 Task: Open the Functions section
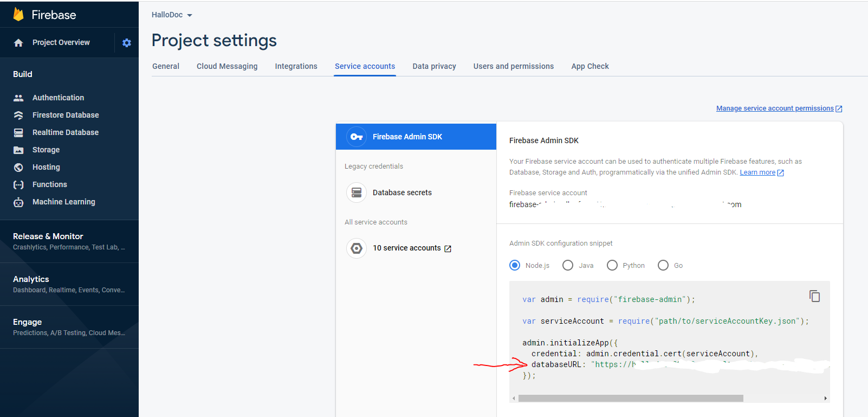tap(49, 184)
